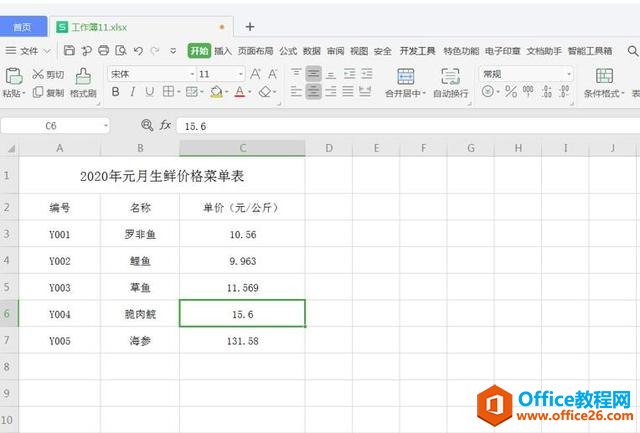
Task: Click the thousands separator icon
Action: (528, 91)
